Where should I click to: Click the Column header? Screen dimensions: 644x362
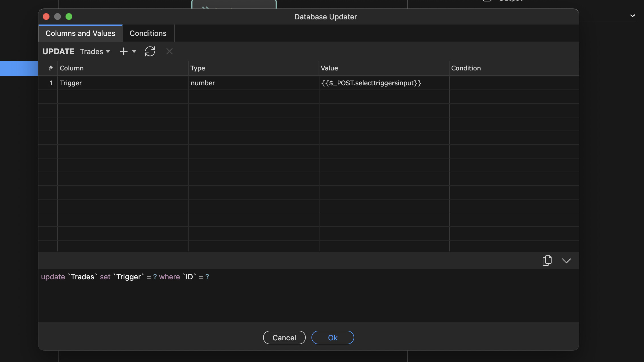(71, 68)
